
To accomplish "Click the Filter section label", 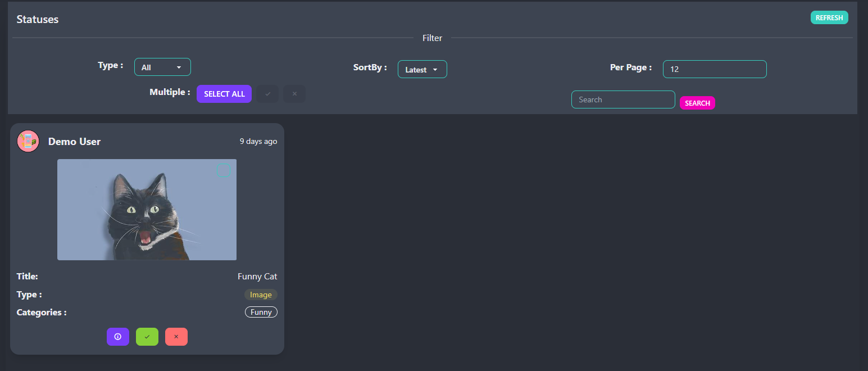I will click(x=431, y=38).
